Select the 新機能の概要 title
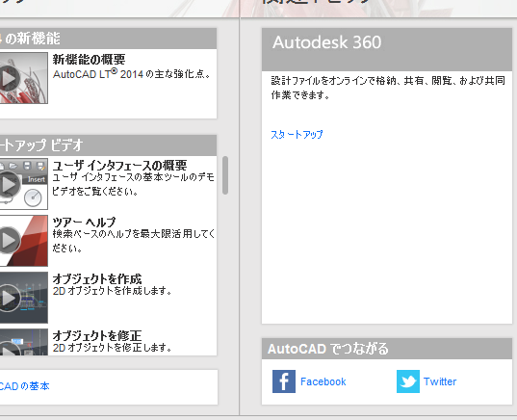The width and height of the screenshot is (517, 420). tap(89, 60)
